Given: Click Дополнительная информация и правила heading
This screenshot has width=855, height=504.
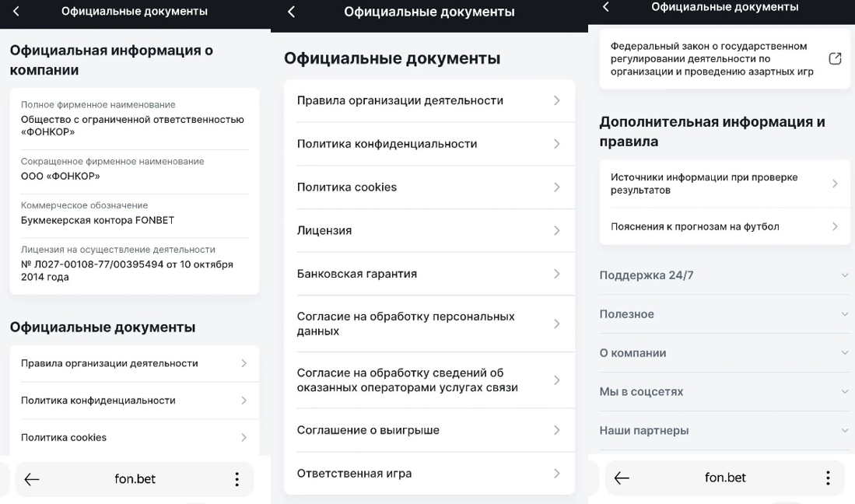Looking at the screenshot, I should pyautogui.click(x=712, y=131).
